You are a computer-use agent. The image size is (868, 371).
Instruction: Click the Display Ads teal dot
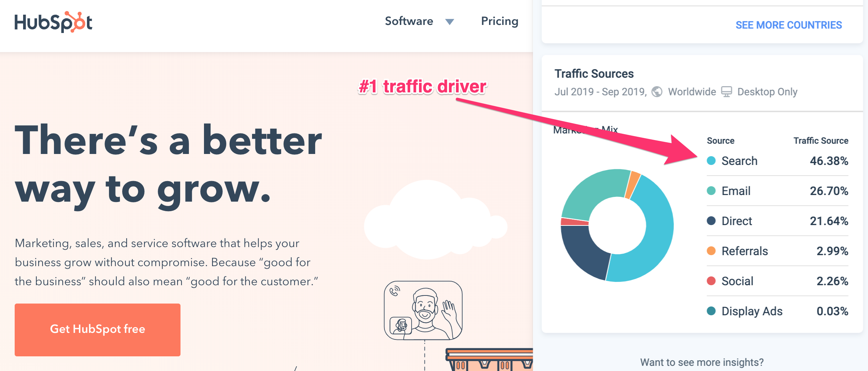tap(711, 311)
